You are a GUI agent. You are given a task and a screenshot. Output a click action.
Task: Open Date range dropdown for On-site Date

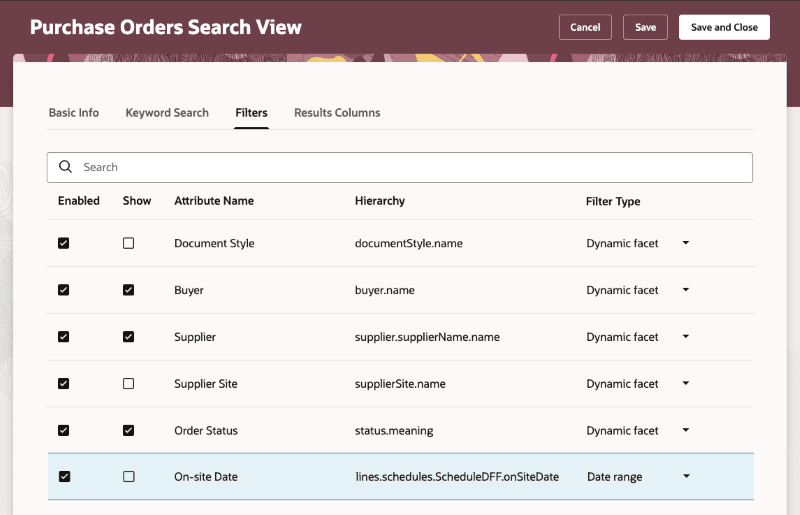tap(686, 476)
